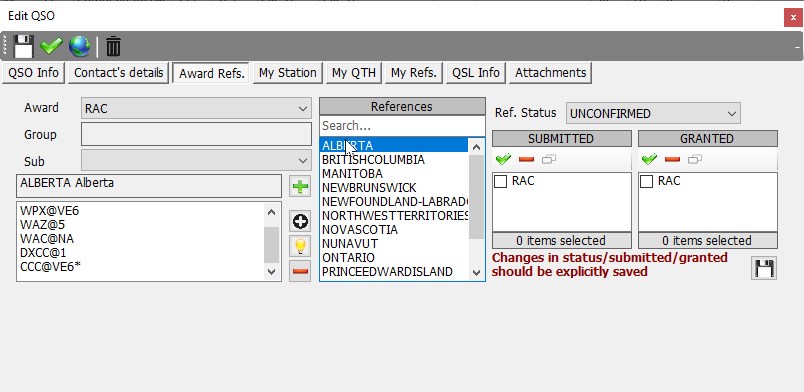Click red minus icon under GRANTED

click(x=672, y=160)
